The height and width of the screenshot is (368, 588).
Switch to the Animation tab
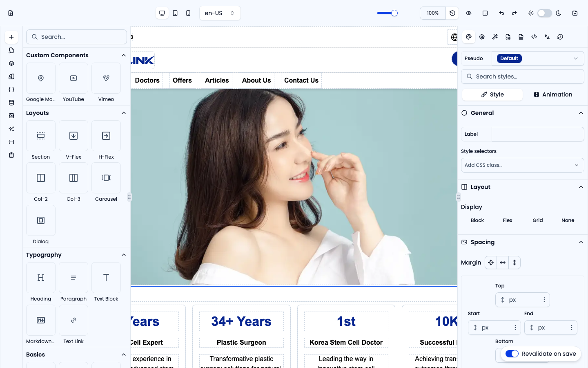tap(553, 94)
